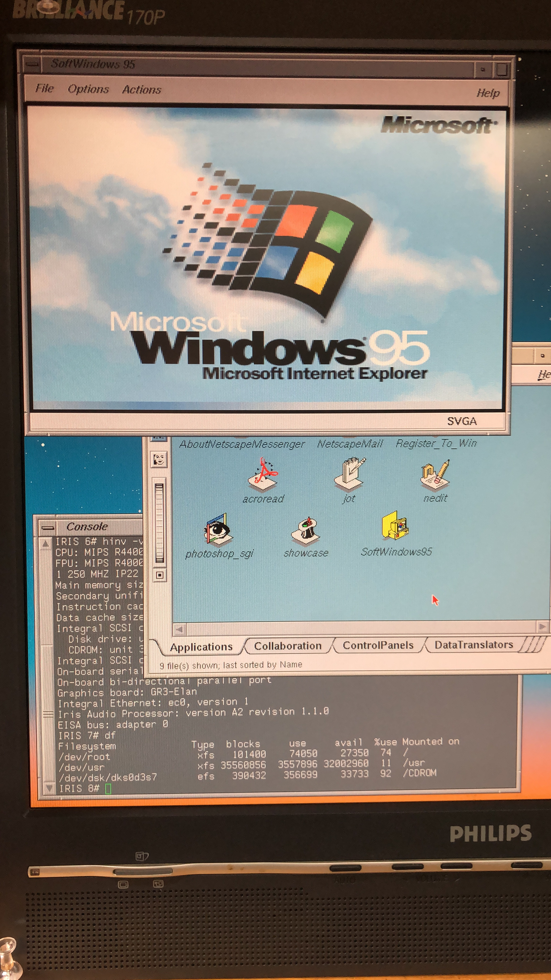This screenshot has width=551, height=980.
Task: Open the SoftWindows 95 window menu button
Action: [32, 64]
